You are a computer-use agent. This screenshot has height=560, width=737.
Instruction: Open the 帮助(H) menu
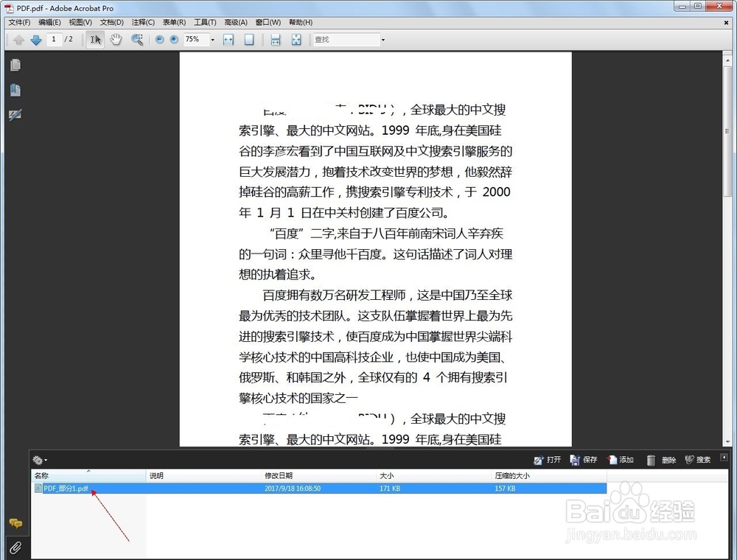[x=301, y=22]
